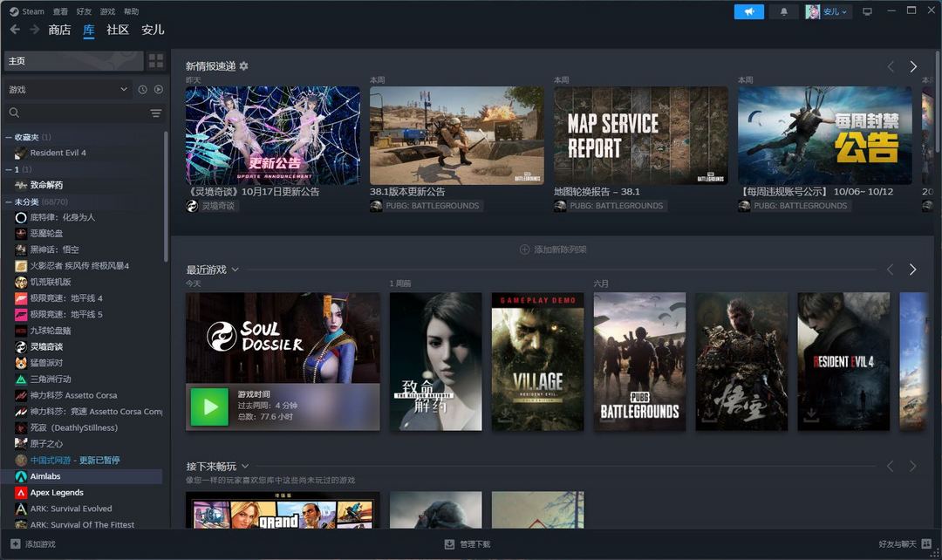Open 好友与聊天 friends chat icon
The height and width of the screenshot is (560, 942).
coord(926,543)
